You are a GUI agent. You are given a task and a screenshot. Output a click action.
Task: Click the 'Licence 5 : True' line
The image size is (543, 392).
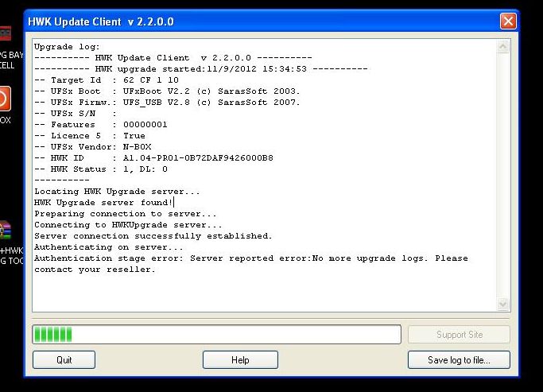[x=90, y=135]
